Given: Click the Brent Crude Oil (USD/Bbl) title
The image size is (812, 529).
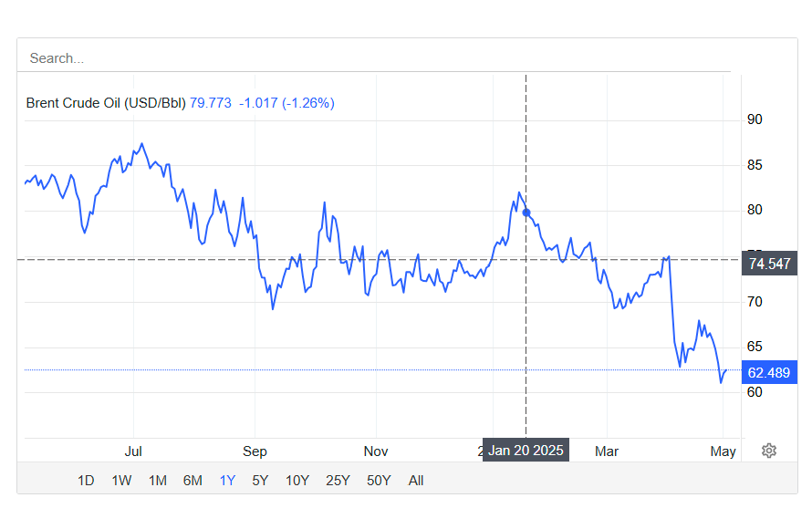Looking at the screenshot, I should [106, 103].
